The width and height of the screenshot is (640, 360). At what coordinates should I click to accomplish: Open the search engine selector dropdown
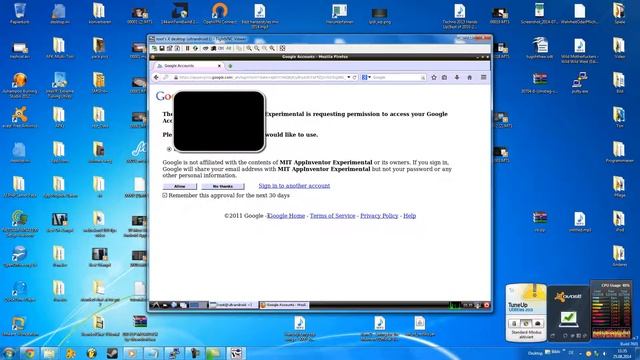[x=366, y=77]
